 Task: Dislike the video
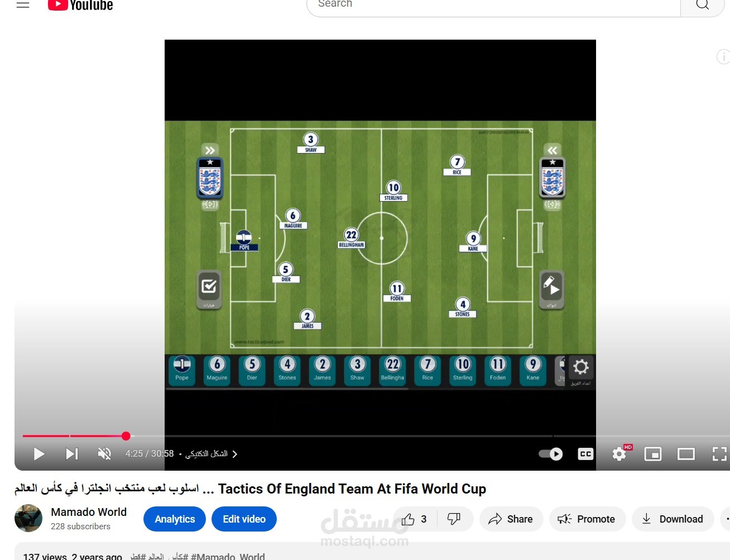pyautogui.click(x=454, y=519)
